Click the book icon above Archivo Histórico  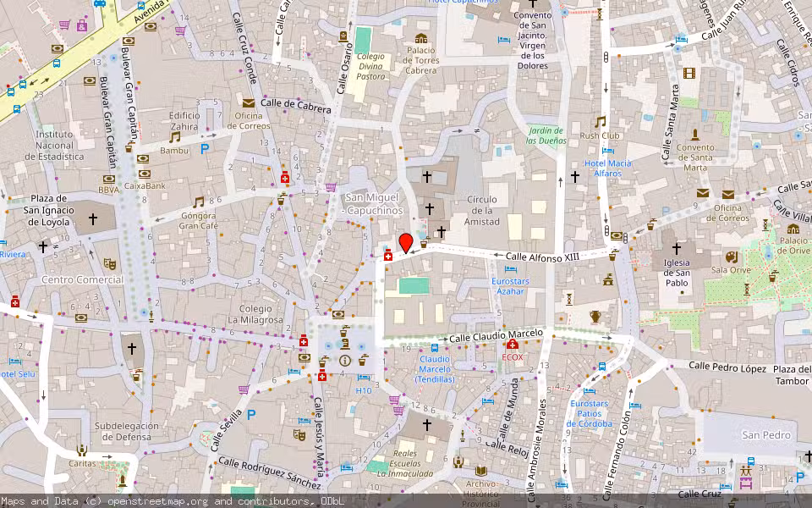tap(481, 472)
